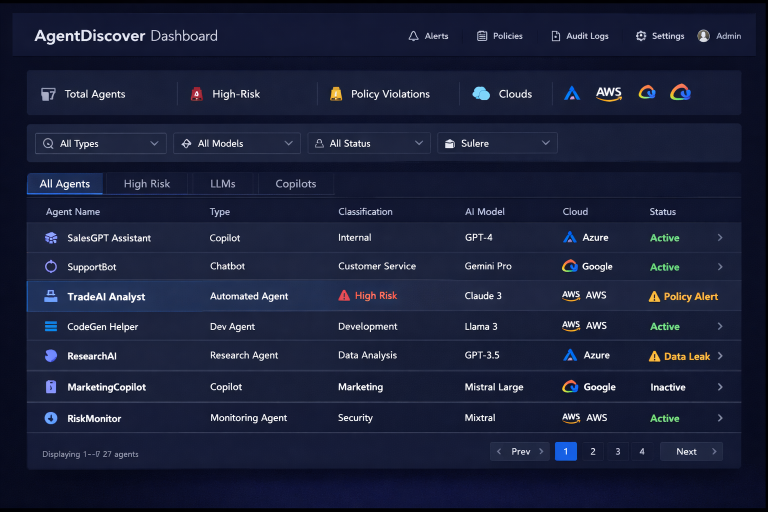Go to the Next page

pos(691,452)
